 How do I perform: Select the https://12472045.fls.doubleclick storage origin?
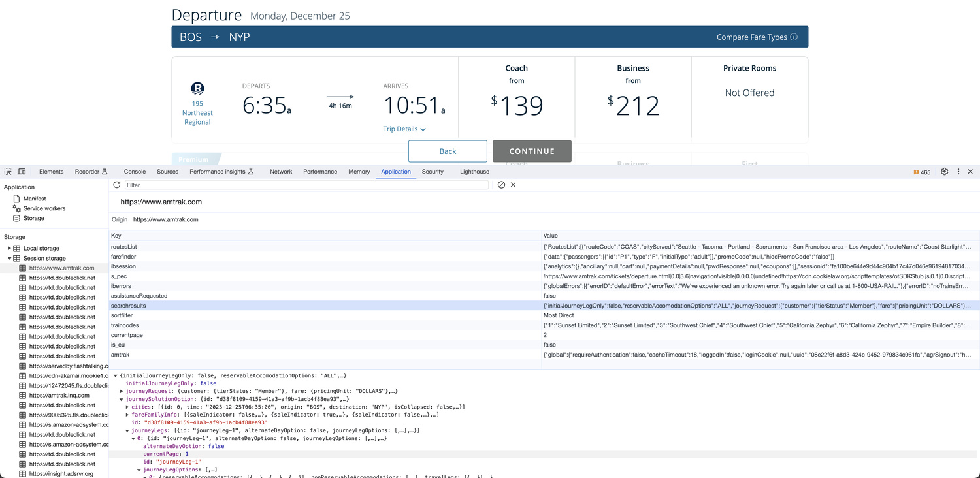[x=68, y=386]
